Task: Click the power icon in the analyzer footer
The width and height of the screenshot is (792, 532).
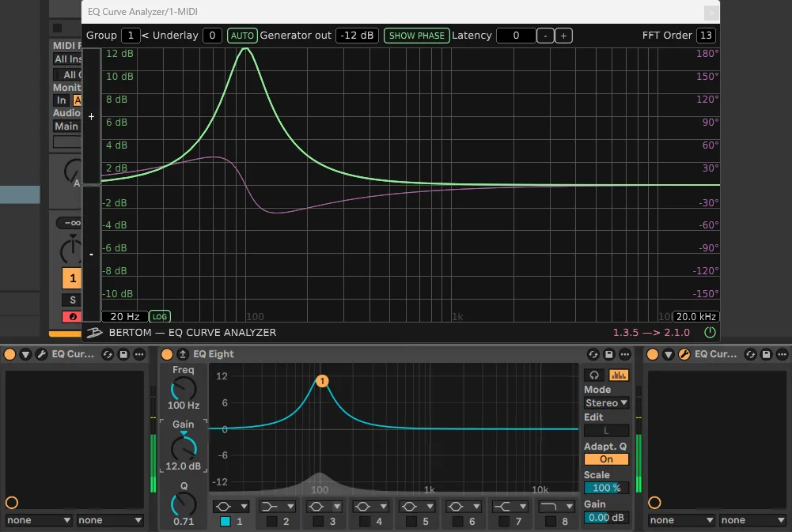Action: click(710, 333)
